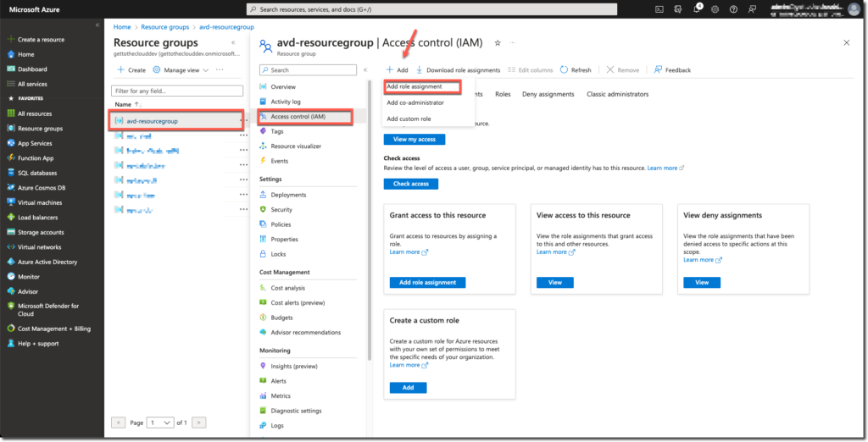Collapse the Resource groups list pane

(x=233, y=42)
